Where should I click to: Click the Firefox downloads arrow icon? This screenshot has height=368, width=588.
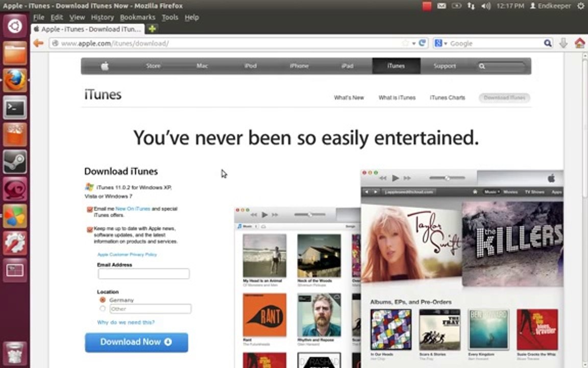tap(563, 43)
